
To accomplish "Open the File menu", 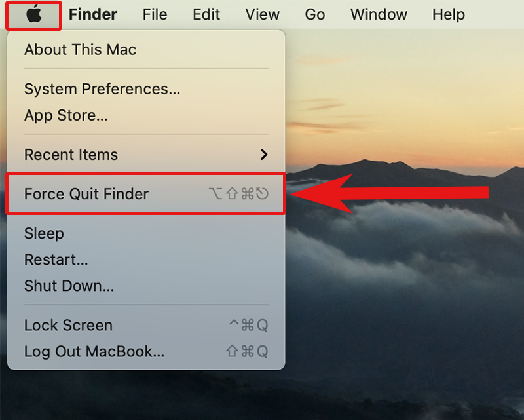I will pyautogui.click(x=155, y=14).
